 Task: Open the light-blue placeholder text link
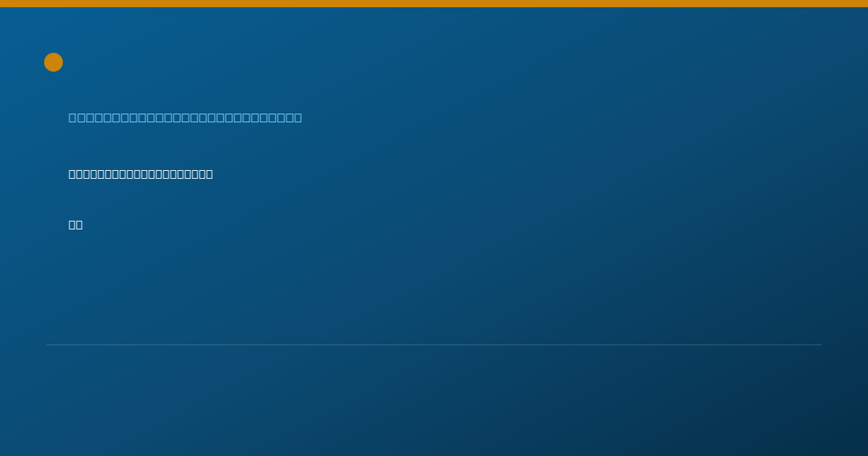click(185, 117)
